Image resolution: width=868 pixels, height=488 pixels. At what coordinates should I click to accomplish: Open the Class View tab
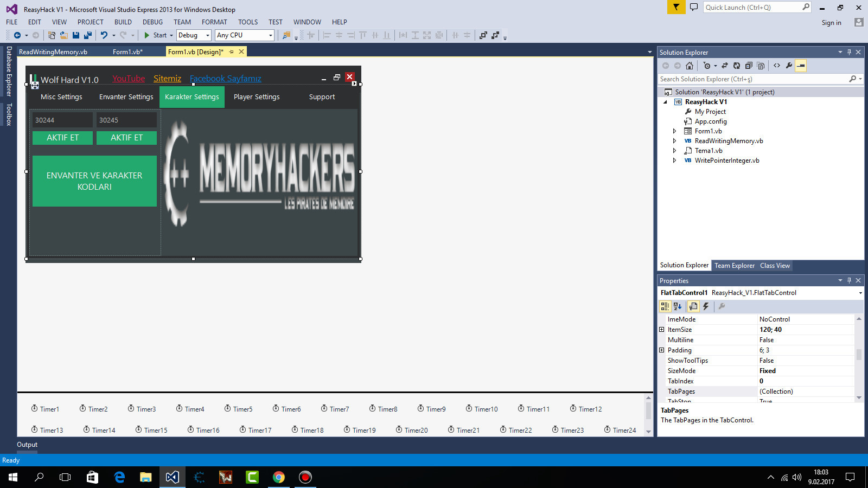pos(775,266)
